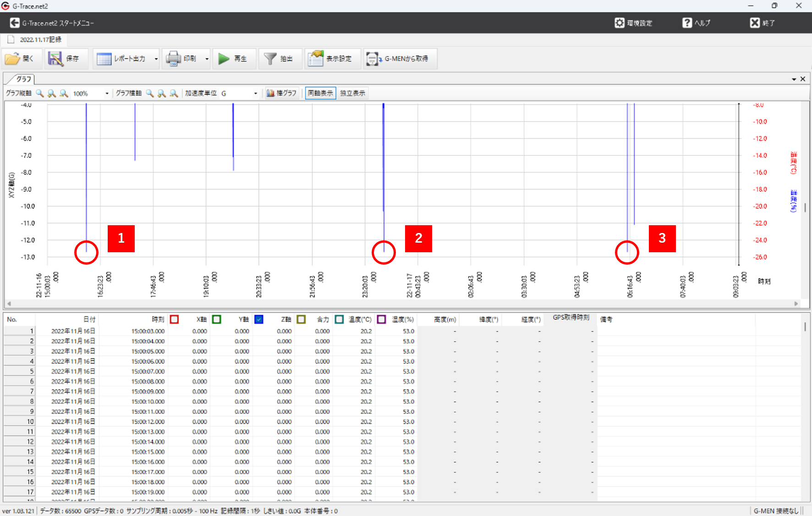Select the 2022.11.17記録 document tab
This screenshot has height=516, width=812.
(35, 39)
